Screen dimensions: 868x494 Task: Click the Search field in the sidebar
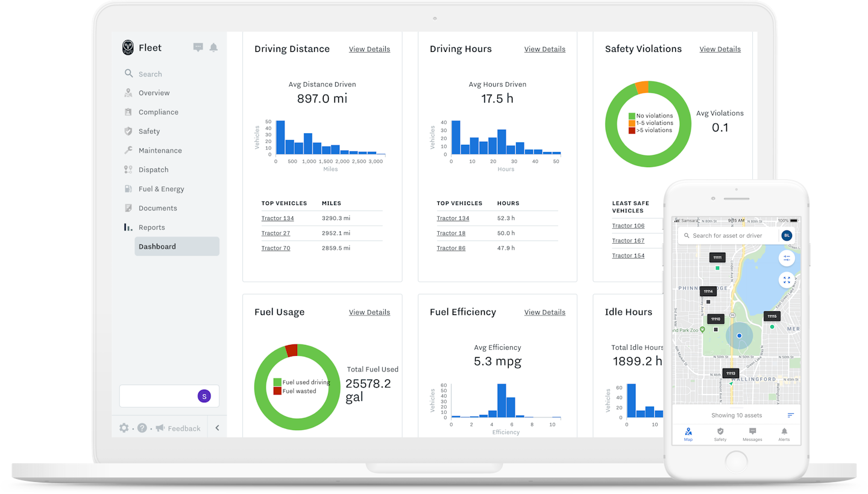click(x=150, y=74)
